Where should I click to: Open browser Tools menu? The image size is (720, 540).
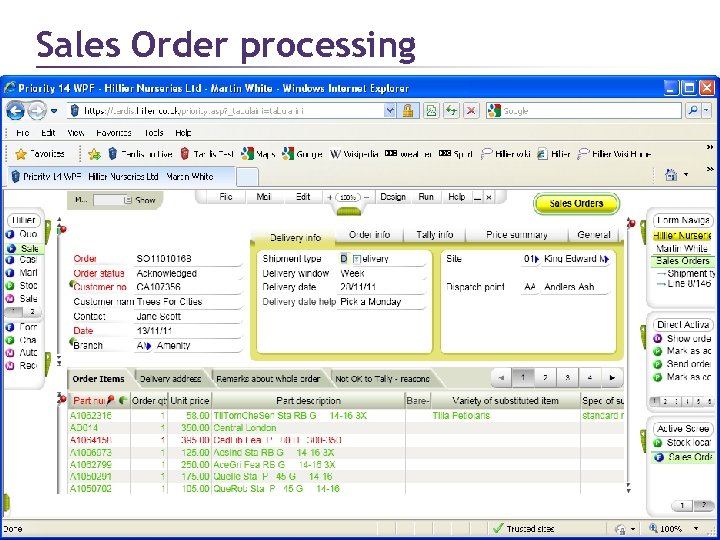153,133
